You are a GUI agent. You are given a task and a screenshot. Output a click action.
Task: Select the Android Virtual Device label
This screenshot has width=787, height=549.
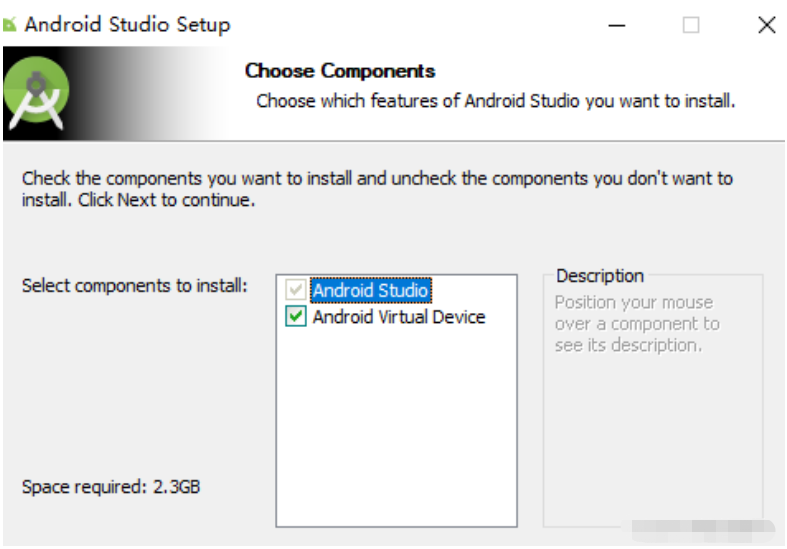coord(398,317)
